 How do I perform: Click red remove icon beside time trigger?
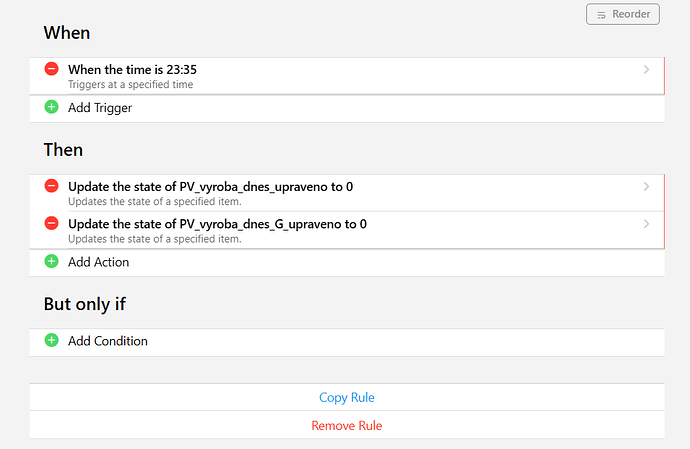click(x=52, y=69)
